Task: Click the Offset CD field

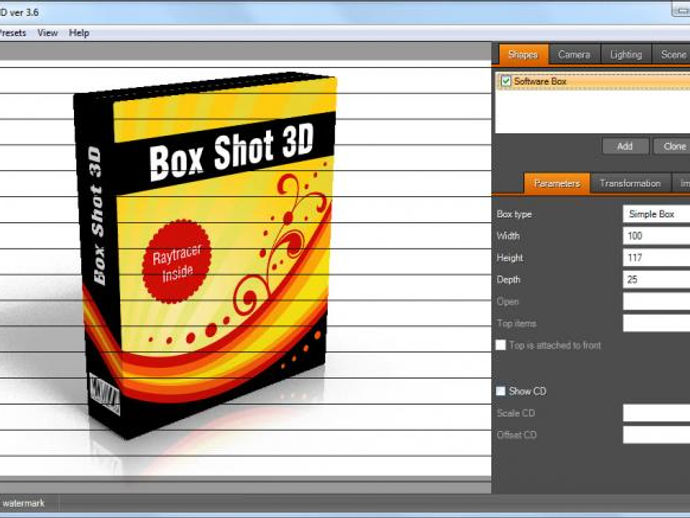Action: click(x=656, y=435)
